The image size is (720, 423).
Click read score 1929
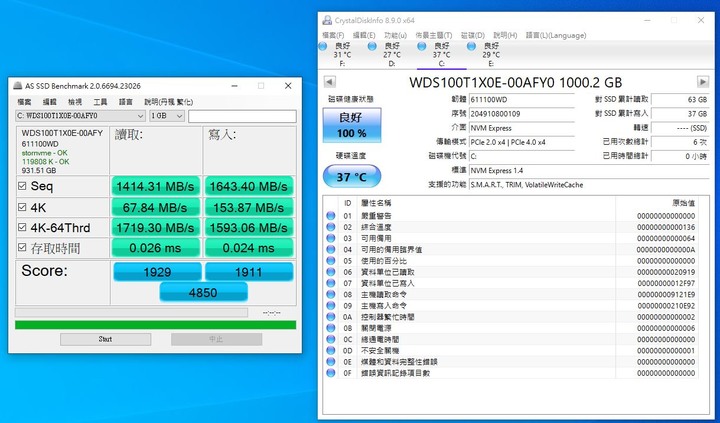tap(157, 272)
